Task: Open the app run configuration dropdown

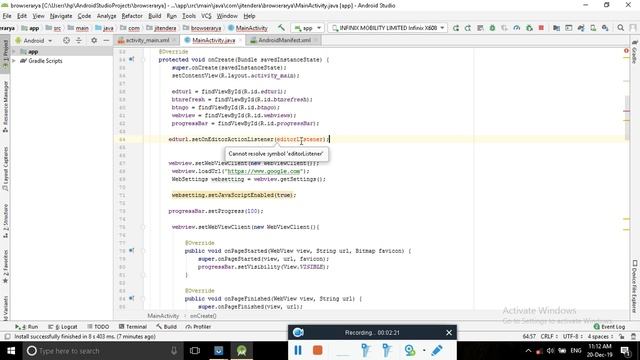Action: click(307, 28)
